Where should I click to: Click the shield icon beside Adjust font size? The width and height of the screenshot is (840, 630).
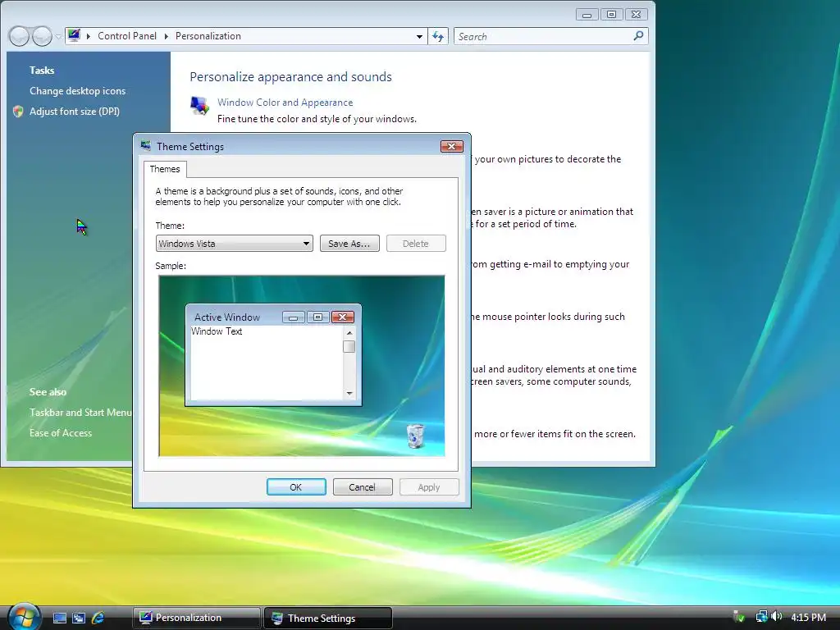pos(18,112)
